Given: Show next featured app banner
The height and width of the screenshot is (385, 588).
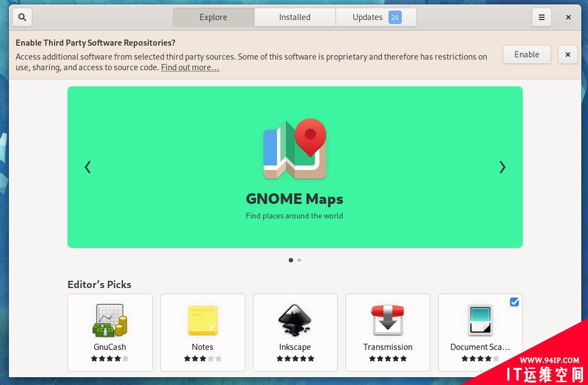Looking at the screenshot, I should click(503, 167).
